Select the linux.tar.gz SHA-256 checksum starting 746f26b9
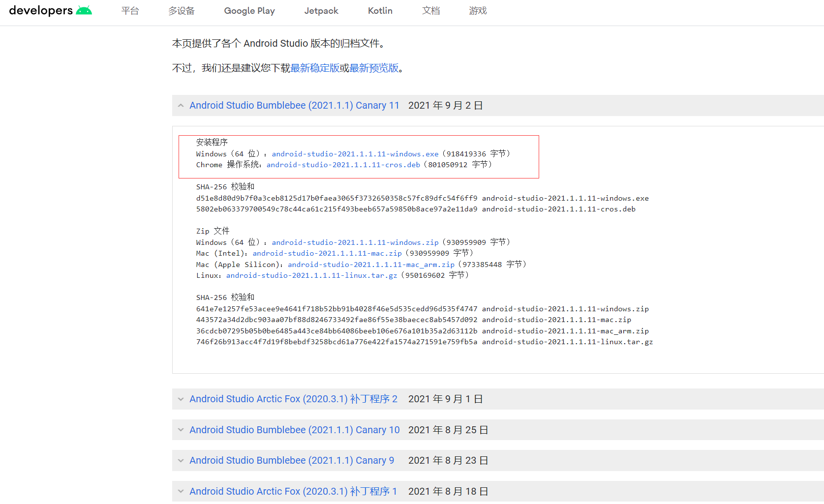Screen dimensions: 824x504 (x=336, y=342)
